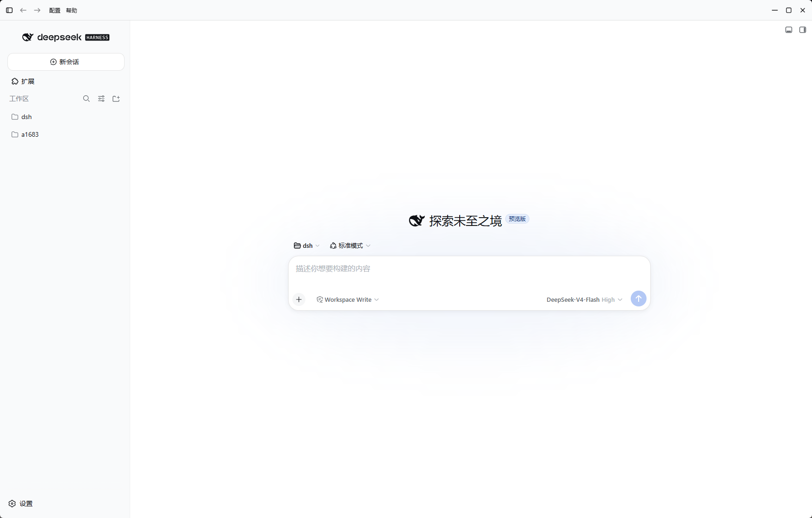
Task: Click the whale logo beside 探索未至之境
Action: click(417, 220)
